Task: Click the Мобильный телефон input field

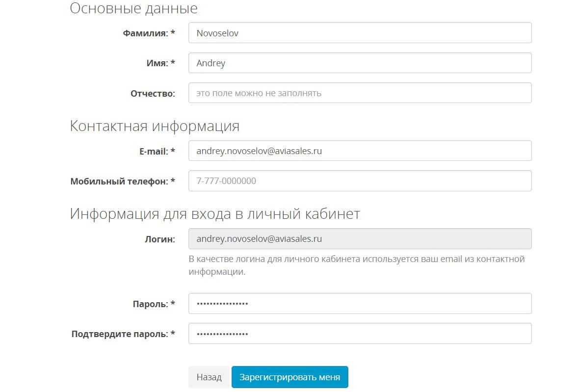Action: tap(360, 181)
